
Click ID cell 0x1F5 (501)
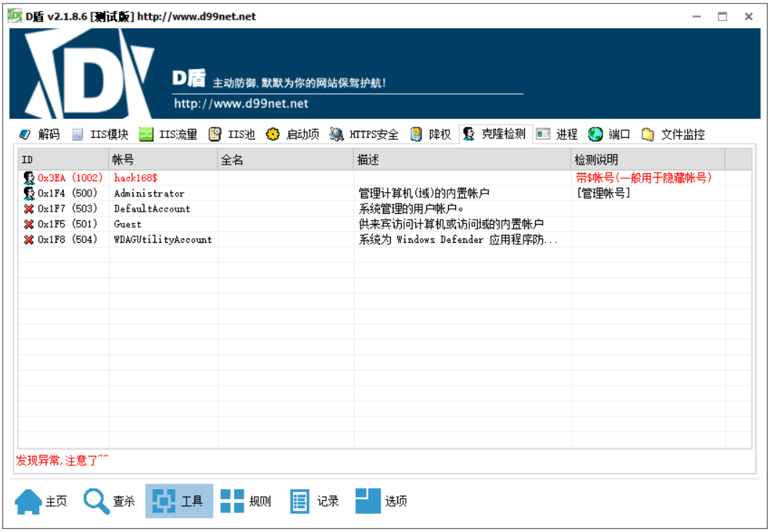[x=67, y=224]
